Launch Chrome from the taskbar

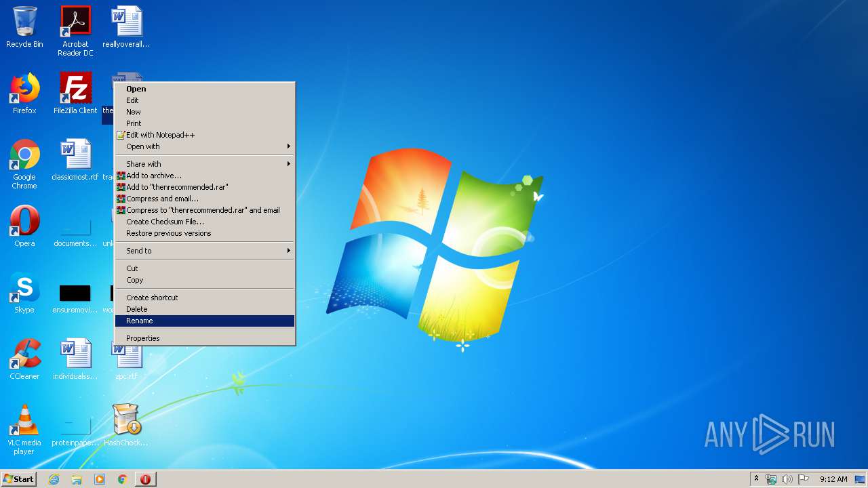123,479
